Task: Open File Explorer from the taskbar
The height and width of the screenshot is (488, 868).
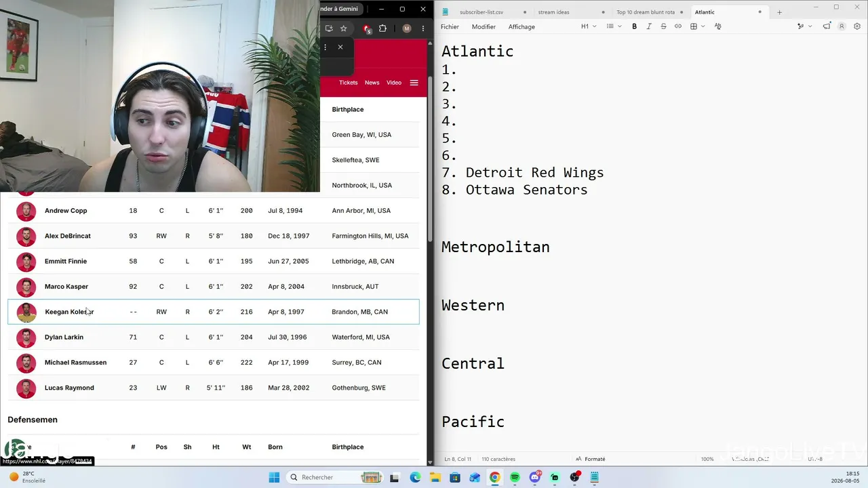Action: point(435,477)
